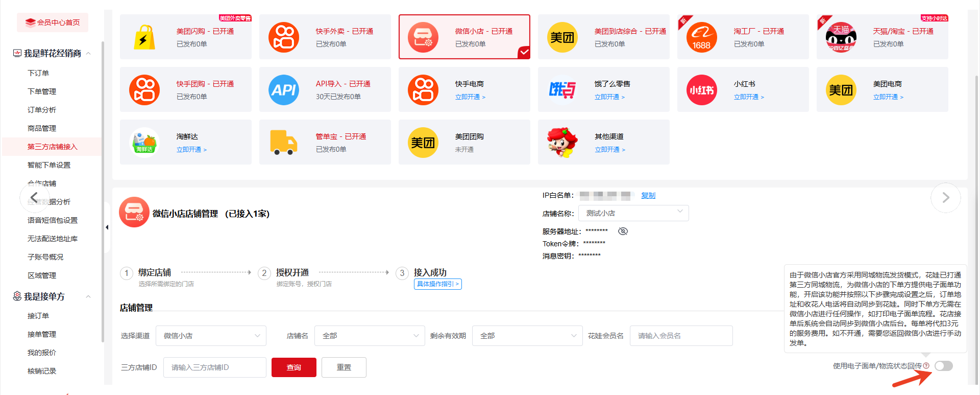Enable the 使用电子面单/物流状态回传 switch
The width and height of the screenshot is (980, 395).
pos(943,366)
